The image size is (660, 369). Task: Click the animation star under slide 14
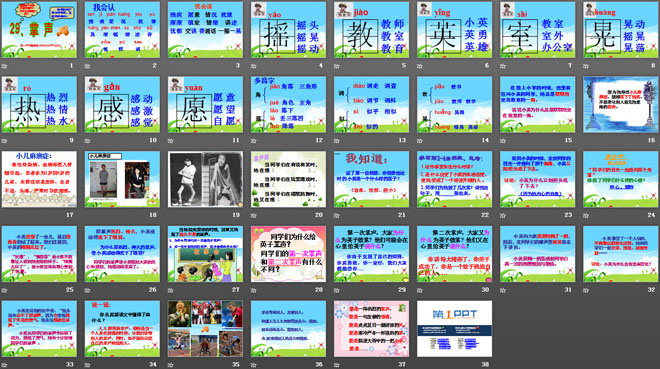point(420,141)
